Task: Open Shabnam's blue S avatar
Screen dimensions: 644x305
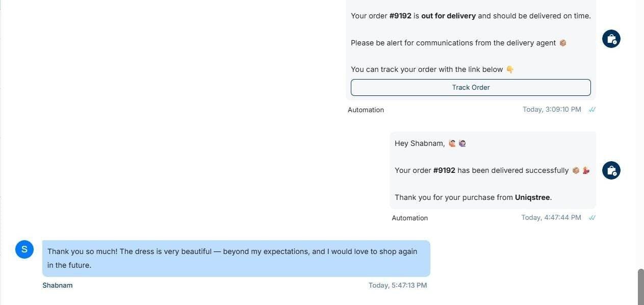Action: pos(24,249)
